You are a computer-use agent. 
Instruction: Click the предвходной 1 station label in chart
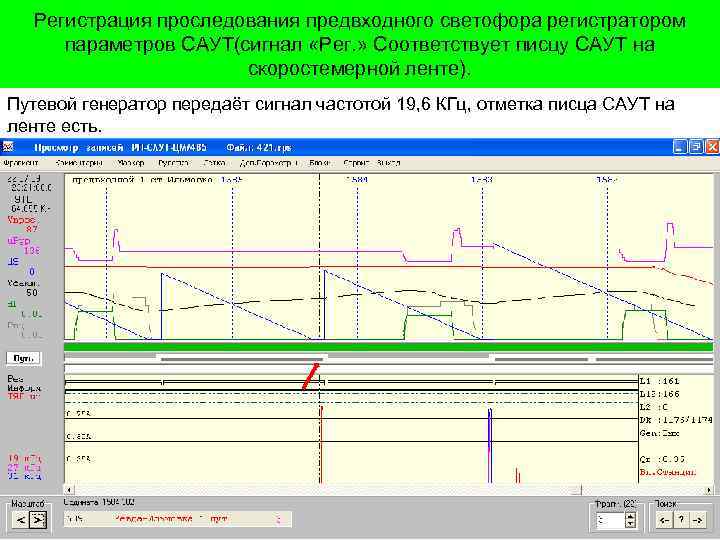coord(142,180)
